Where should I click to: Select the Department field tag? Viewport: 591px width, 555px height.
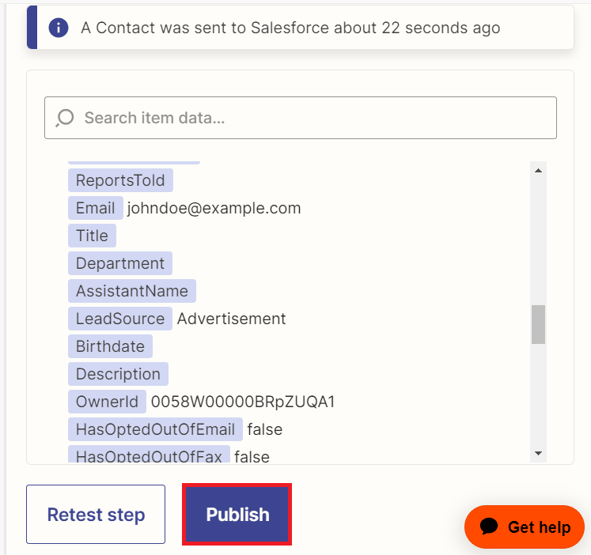pos(120,263)
